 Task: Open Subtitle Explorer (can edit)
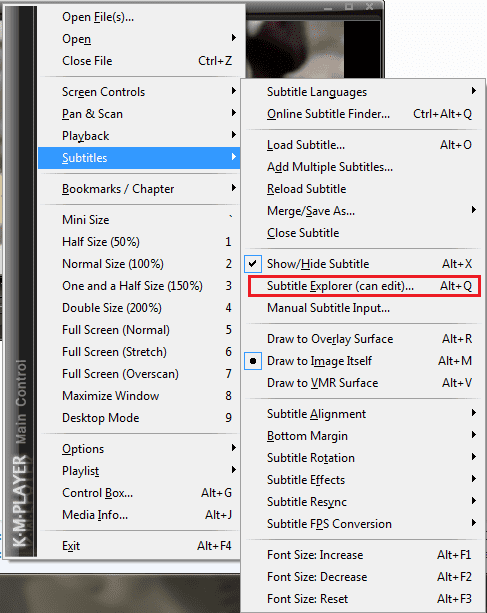coord(364,286)
